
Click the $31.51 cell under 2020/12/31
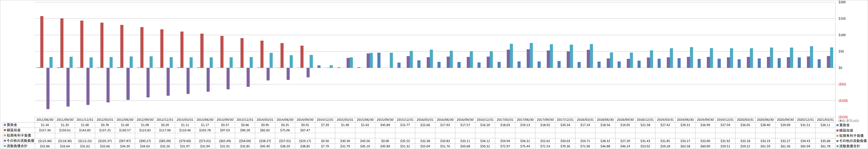[805, 125]
